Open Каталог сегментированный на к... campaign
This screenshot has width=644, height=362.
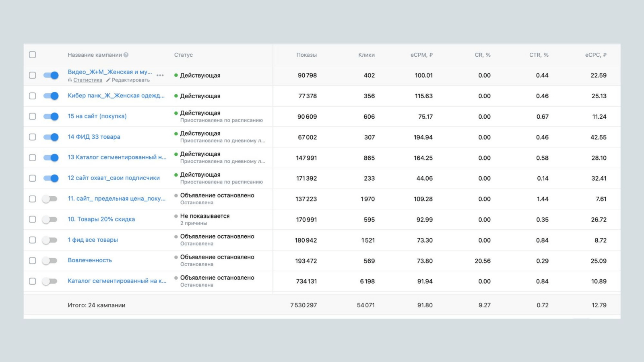(117, 281)
